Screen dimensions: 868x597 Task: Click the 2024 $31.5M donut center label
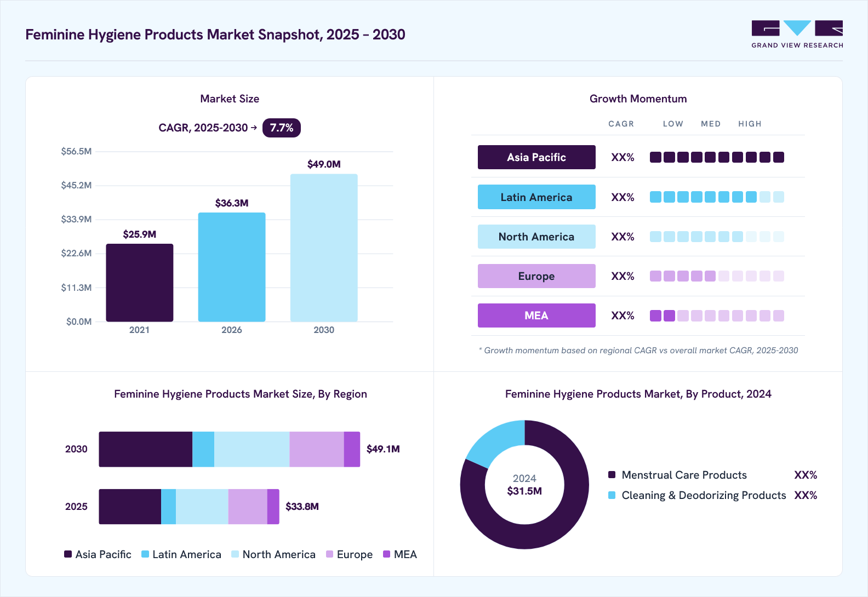tap(524, 485)
